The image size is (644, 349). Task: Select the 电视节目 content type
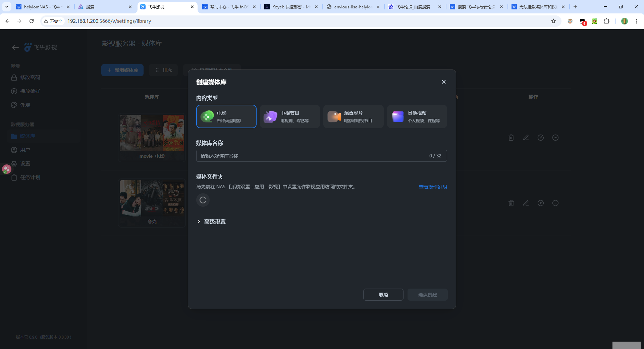click(x=289, y=116)
